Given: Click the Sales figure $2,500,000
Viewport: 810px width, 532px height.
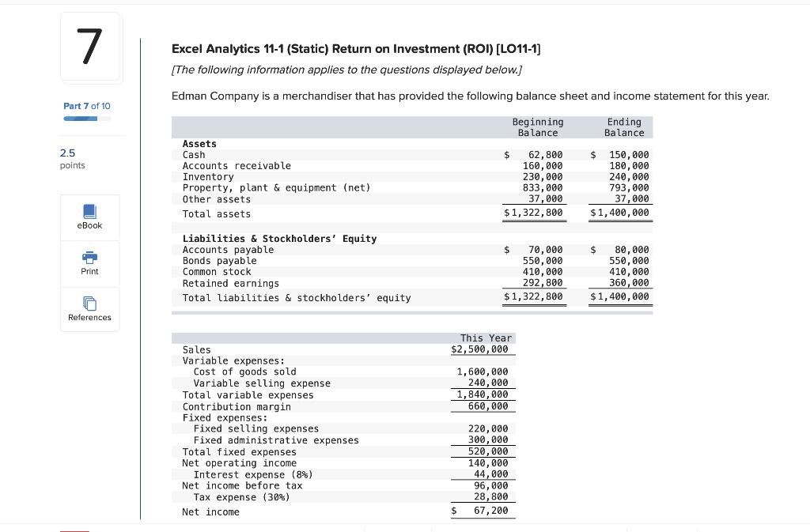Looking at the screenshot, I should click(483, 349).
